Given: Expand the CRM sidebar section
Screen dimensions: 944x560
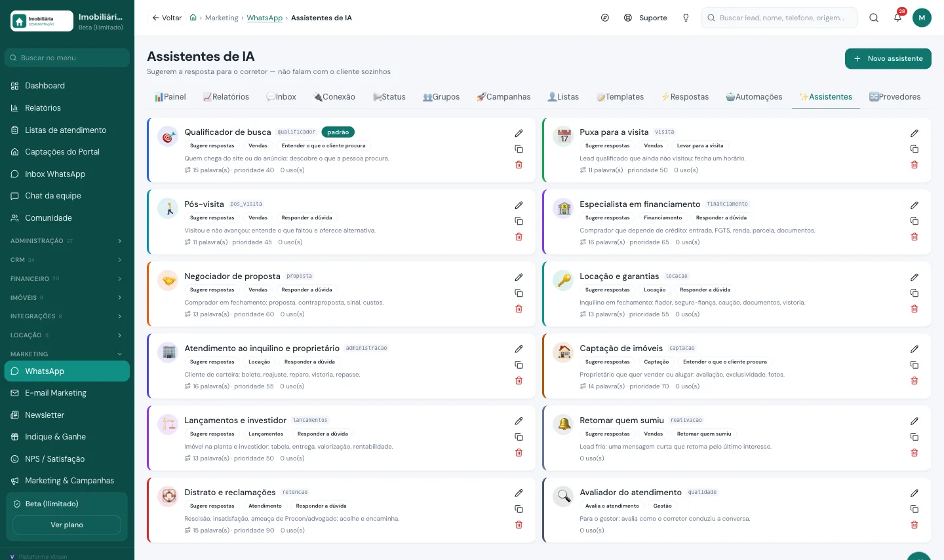Looking at the screenshot, I should [67, 260].
